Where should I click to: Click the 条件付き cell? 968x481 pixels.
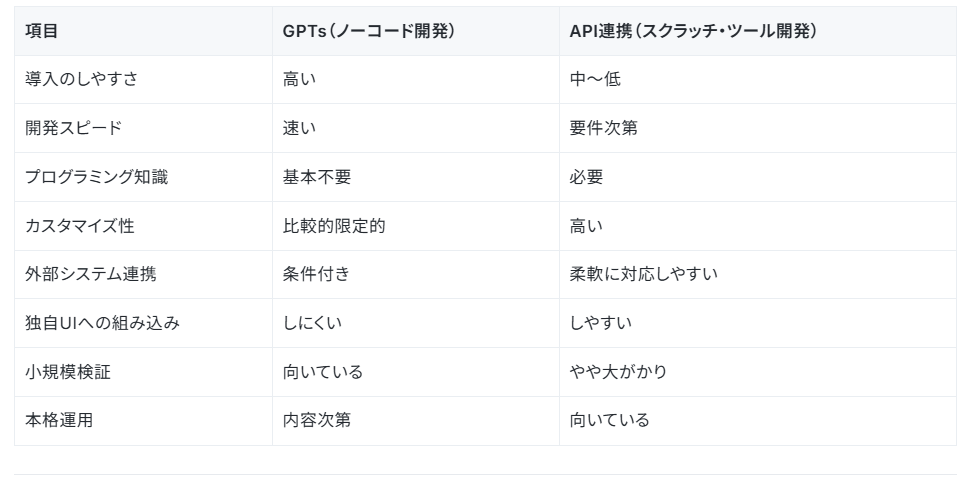click(415, 274)
